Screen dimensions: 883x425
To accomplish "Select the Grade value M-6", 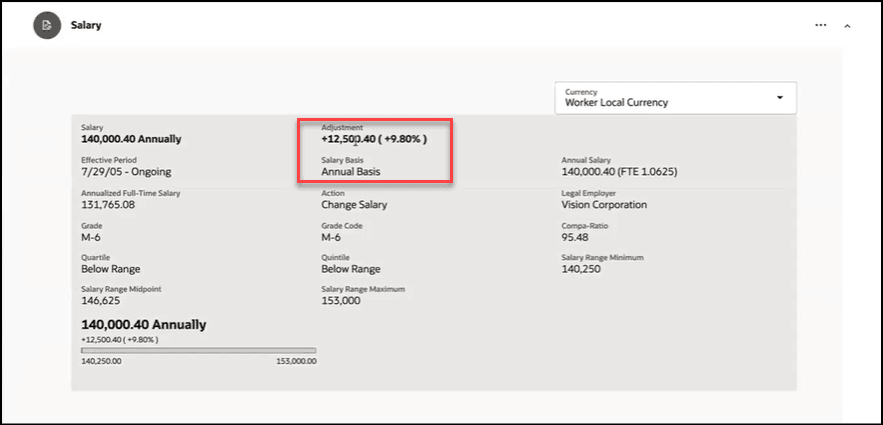I will point(91,237).
